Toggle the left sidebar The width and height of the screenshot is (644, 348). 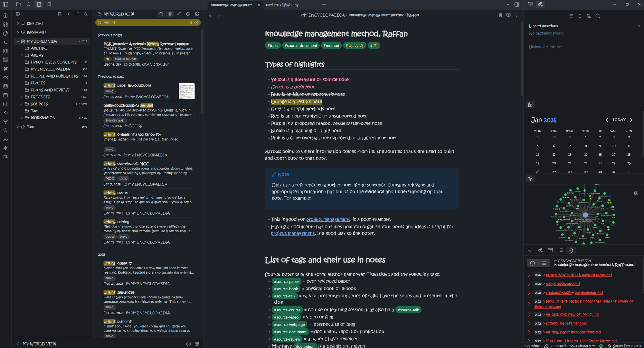[x=5, y=5]
